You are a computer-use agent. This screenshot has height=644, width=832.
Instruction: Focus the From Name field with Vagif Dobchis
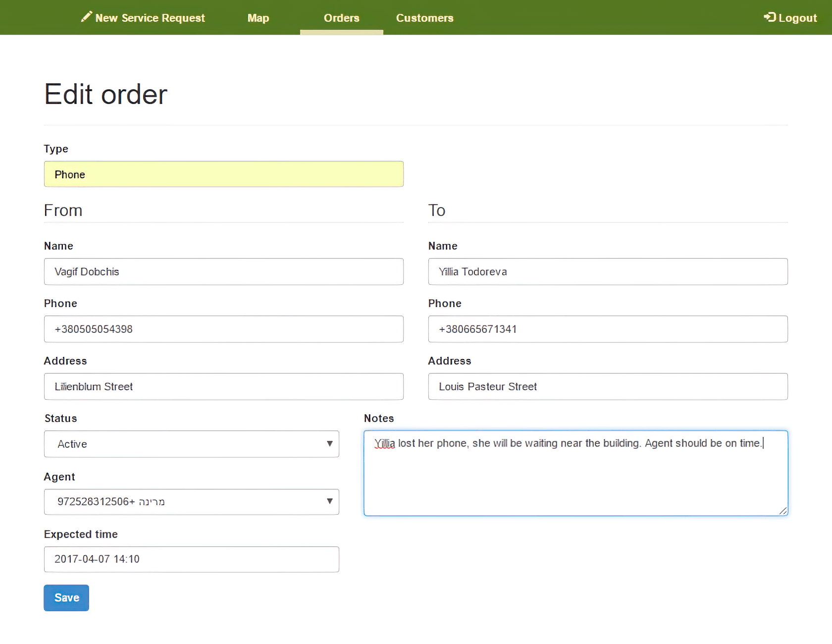pyautogui.click(x=223, y=271)
